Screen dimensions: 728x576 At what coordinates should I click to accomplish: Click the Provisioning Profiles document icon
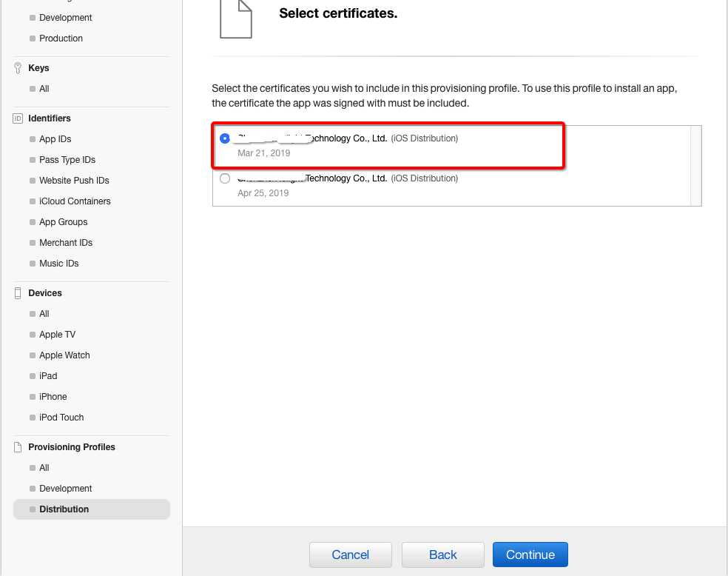coord(18,447)
